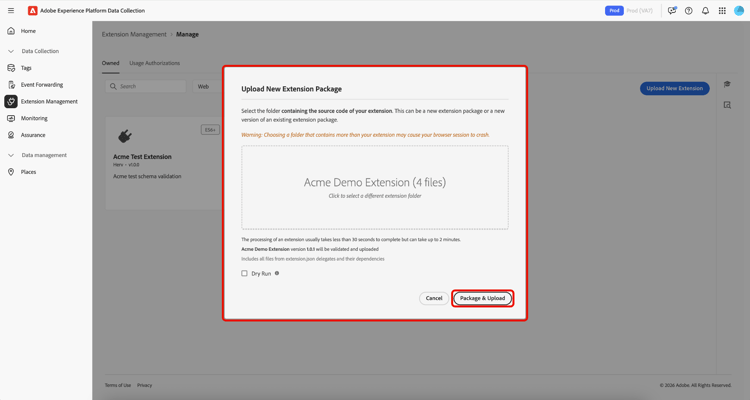Screen dimensions: 750x400
Task: Click the Assurance icon in sidebar
Action: tap(11, 135)
